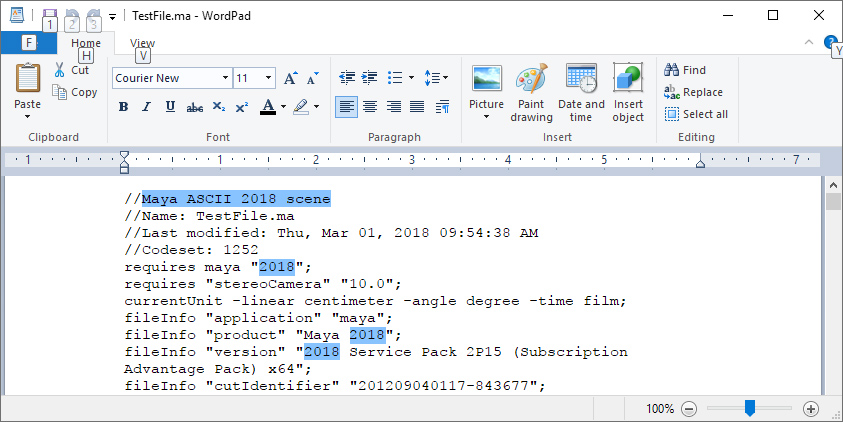The height and width of the screenshot is (422, 843).
Task: Cut the selected text
Action: (72, 70)
